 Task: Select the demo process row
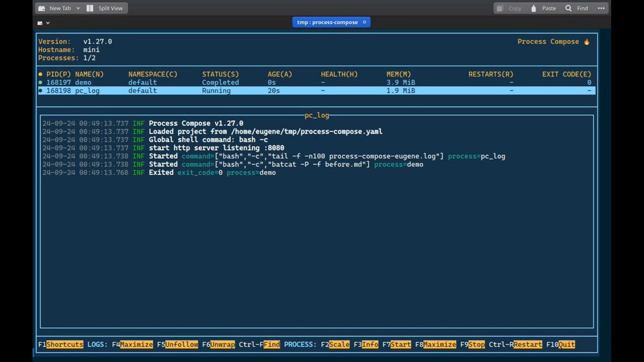[x=317, y=83]
